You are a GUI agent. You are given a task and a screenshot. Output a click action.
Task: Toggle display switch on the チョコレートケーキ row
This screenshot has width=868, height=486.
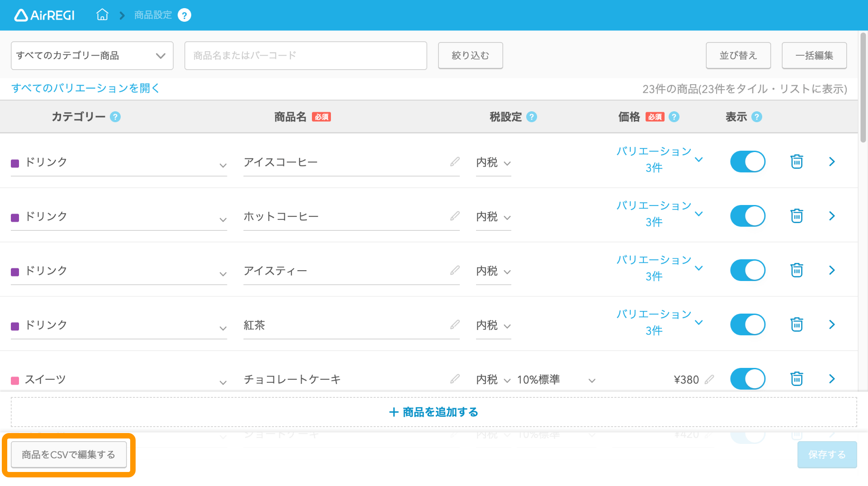pos(747,379)
